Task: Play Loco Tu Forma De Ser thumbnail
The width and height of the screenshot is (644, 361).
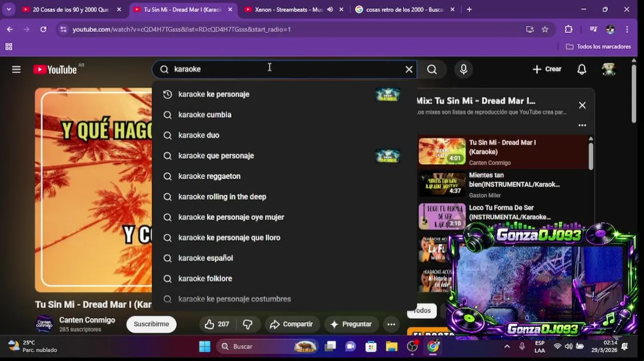Action: click(x=442, y=217)
